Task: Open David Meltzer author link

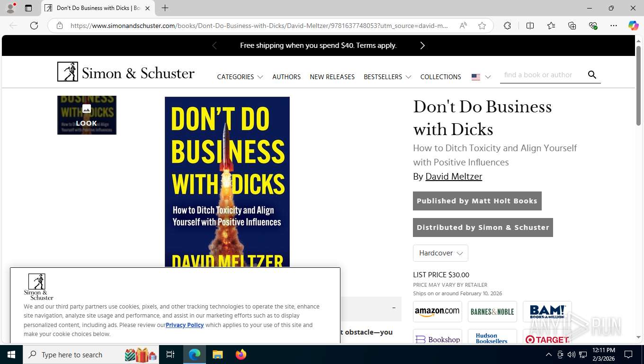Action: pyautogui.click(x=454, y=176)
